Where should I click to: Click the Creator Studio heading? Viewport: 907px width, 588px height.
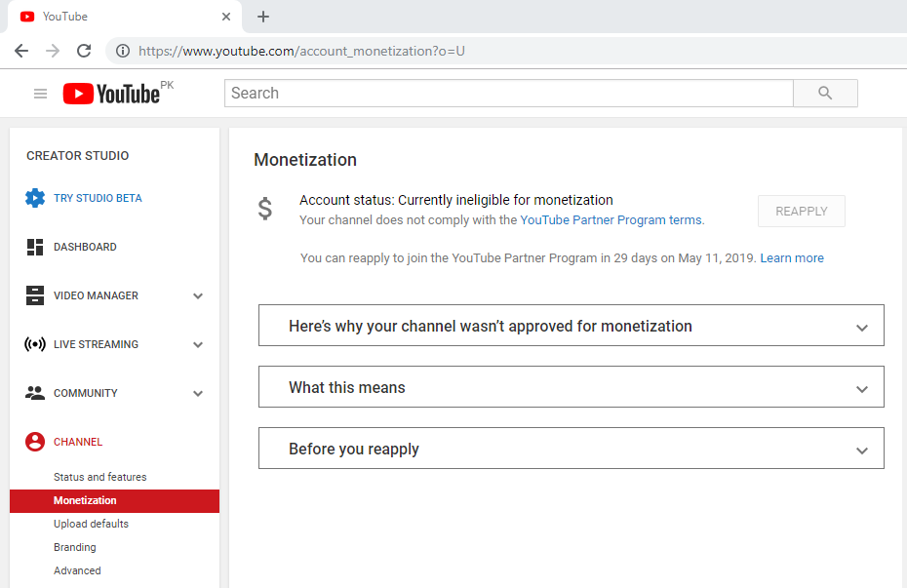[x=77, y=156]
